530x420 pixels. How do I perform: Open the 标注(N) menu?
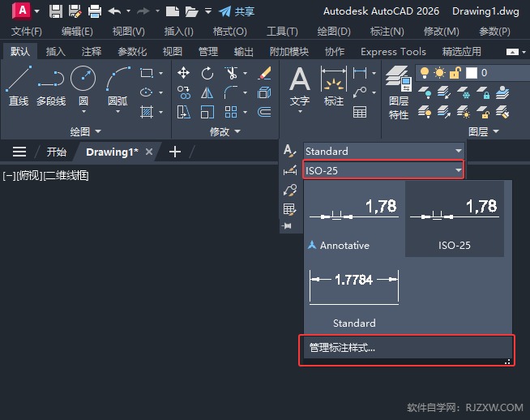click(387, 32)
